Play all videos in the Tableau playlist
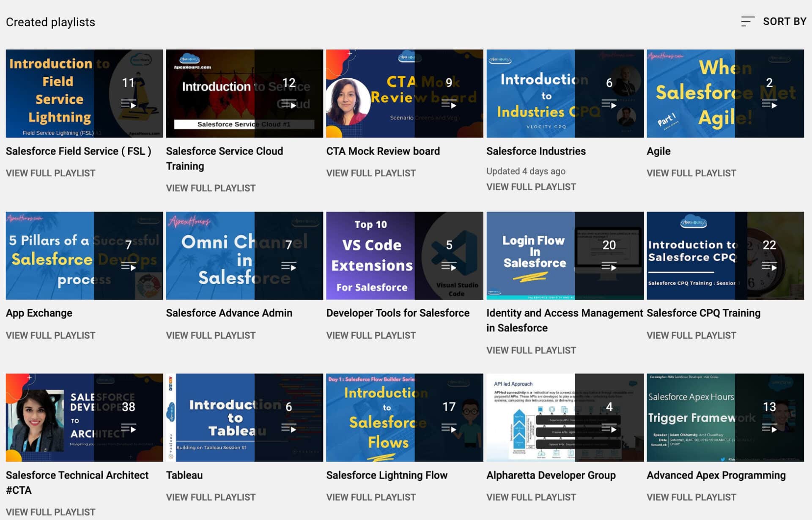 289,429
